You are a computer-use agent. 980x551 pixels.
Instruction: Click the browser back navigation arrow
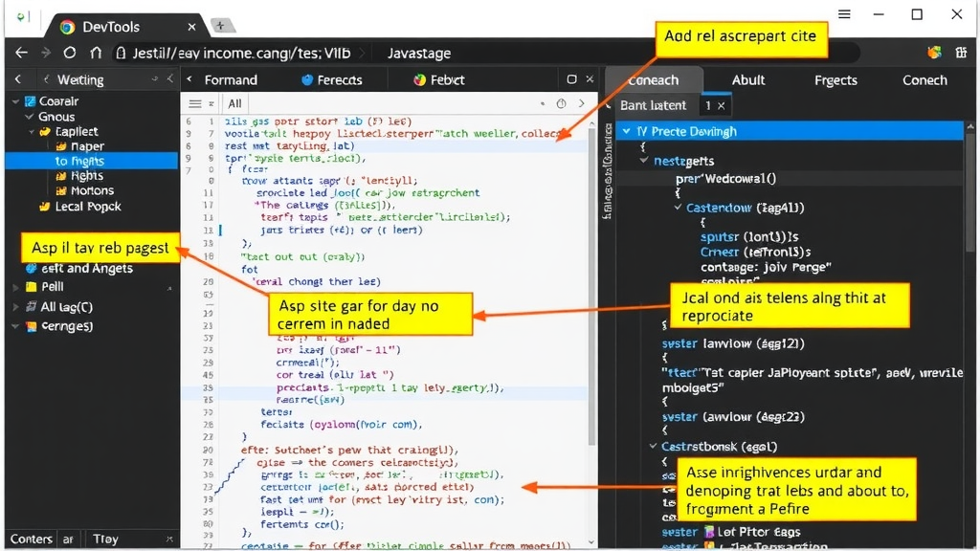21,53
